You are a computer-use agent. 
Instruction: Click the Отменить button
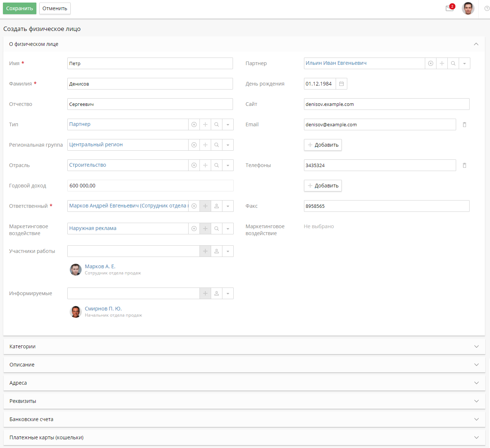click(55, 8)
